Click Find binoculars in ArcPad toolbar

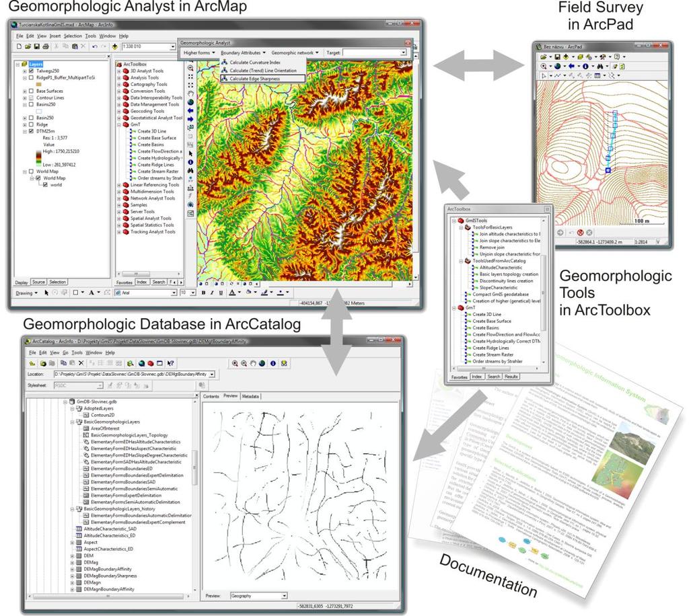(x=600, y=67)
